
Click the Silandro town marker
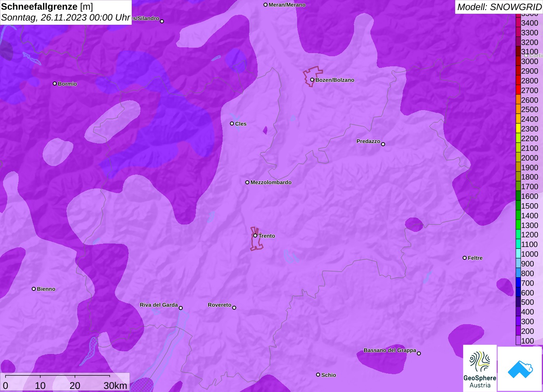pos(162,21)
